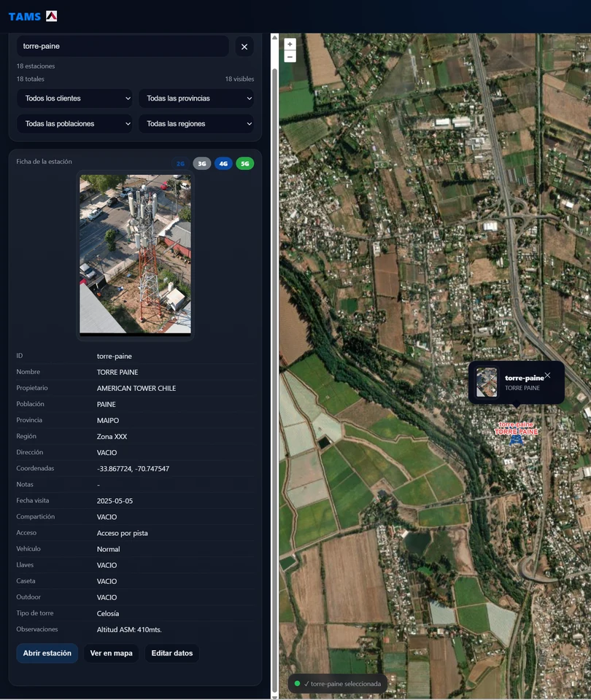591x700 pixels.
Task: Open the Todas las provincias dropdown
Action: click(x=196, y=98)
